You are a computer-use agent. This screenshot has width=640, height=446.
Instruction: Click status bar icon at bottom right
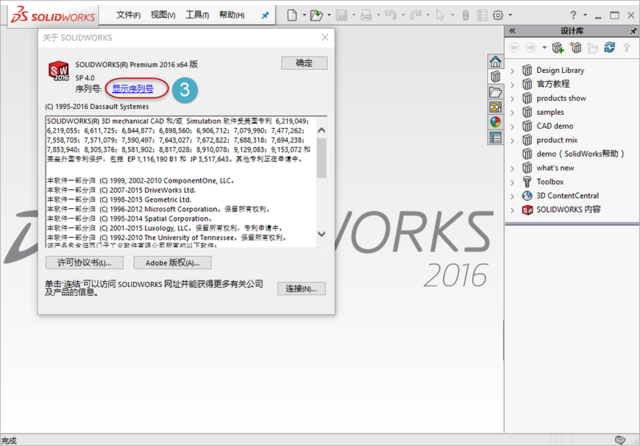coord(620,440)
